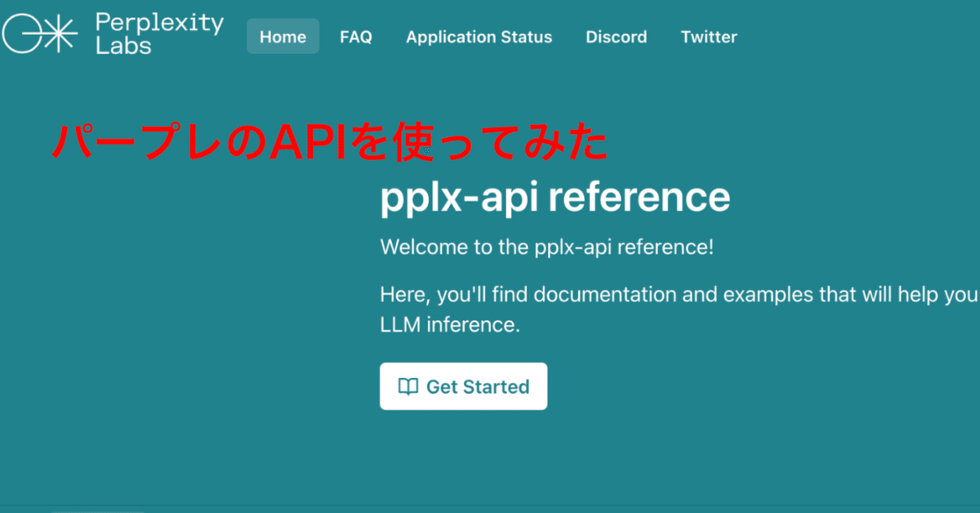Open Application Status link
980x513 pixels.
click(479, 37)
